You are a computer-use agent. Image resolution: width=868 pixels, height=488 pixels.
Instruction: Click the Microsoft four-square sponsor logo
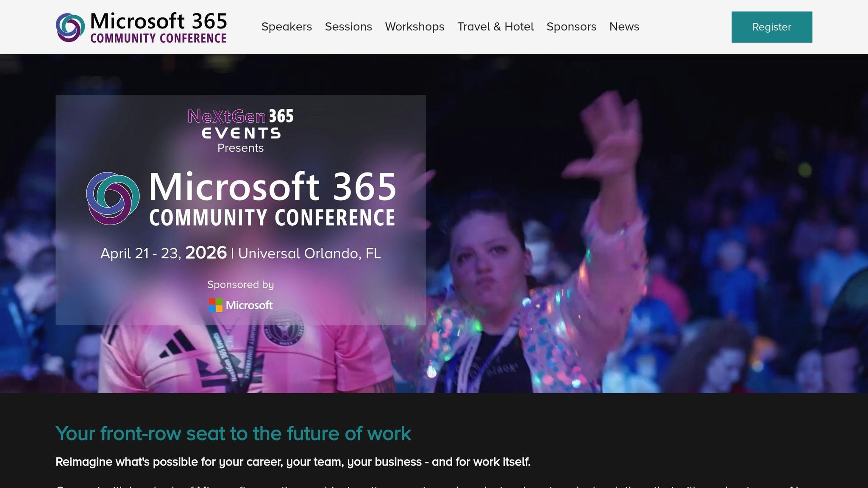[x=216, y=305]
